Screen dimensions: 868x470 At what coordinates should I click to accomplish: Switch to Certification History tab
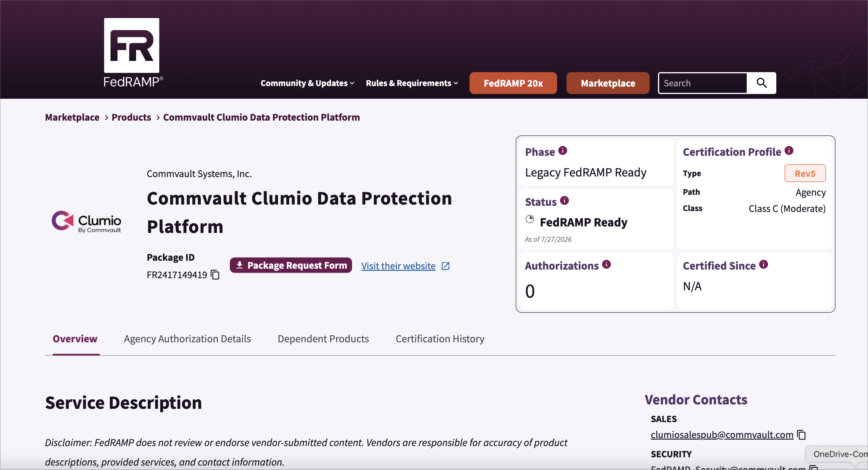pos(440,339)
